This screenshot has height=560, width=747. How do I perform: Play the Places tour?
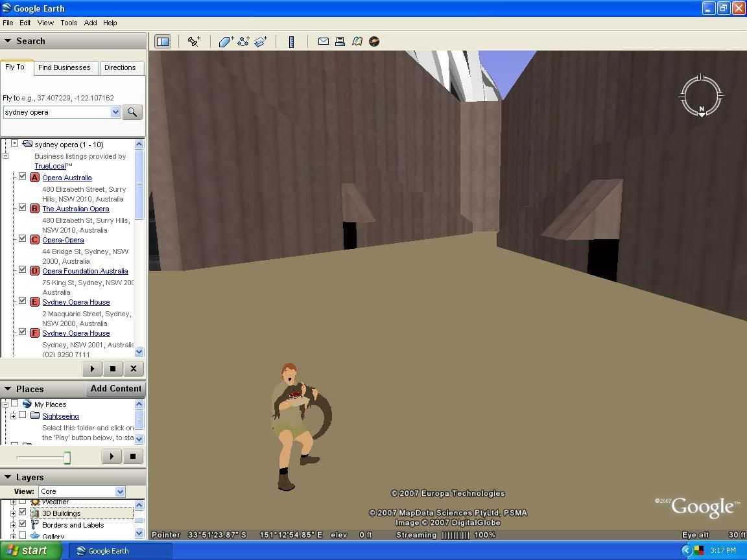(112, 456)
